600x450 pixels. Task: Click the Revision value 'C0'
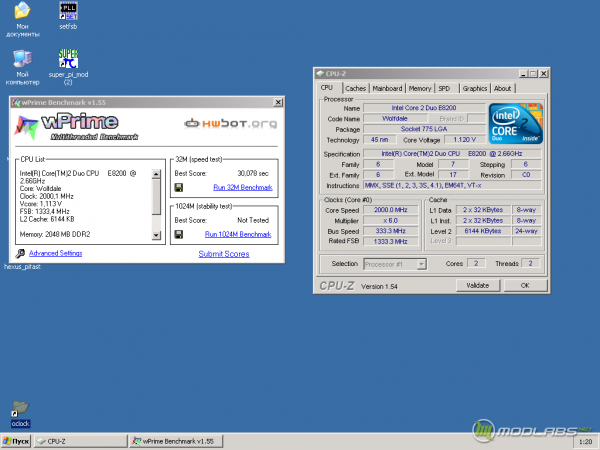coord(526,175)
